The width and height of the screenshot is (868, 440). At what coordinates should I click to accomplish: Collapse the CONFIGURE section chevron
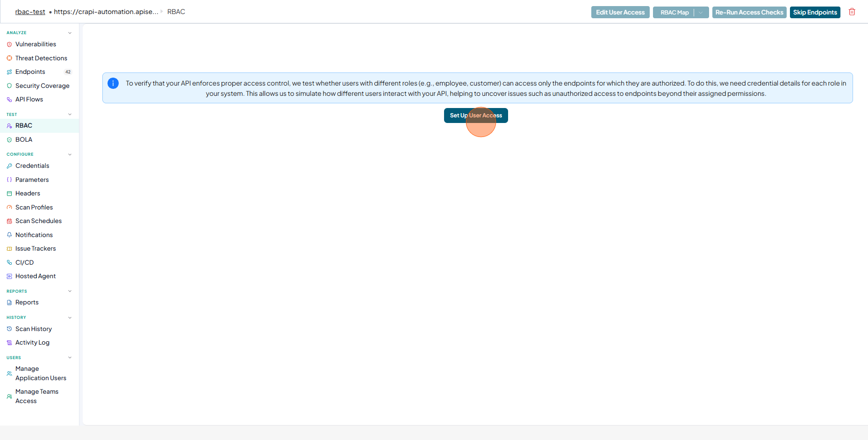coord(70,154)
